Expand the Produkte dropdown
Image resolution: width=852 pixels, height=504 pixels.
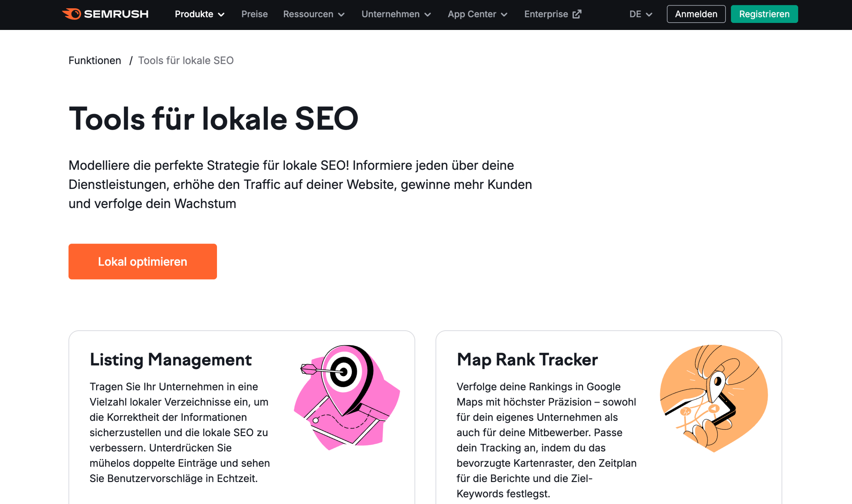[x=199, y=14]
